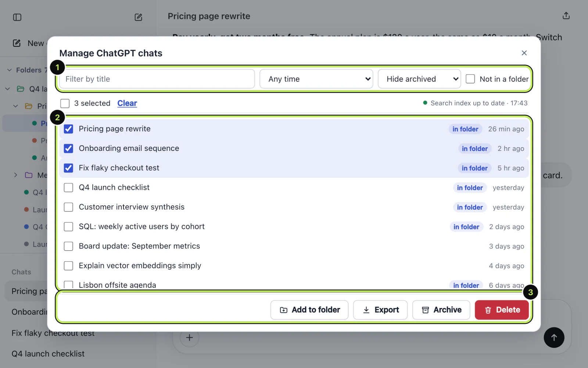Click the Add to folder button
This screenshot has width=588, height=368.
tap(309, 310)
